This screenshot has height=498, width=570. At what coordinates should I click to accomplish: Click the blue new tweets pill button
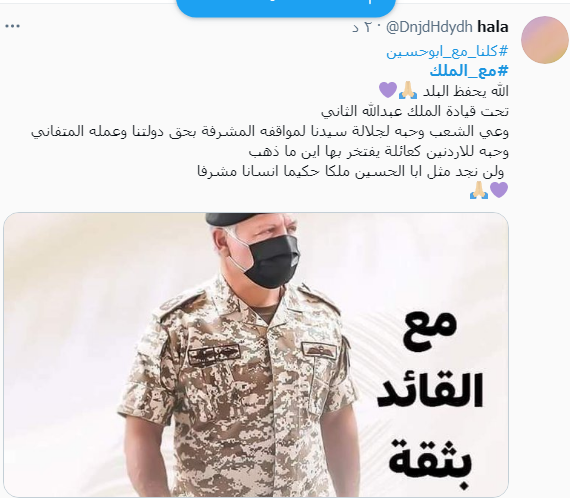[286, 7]
